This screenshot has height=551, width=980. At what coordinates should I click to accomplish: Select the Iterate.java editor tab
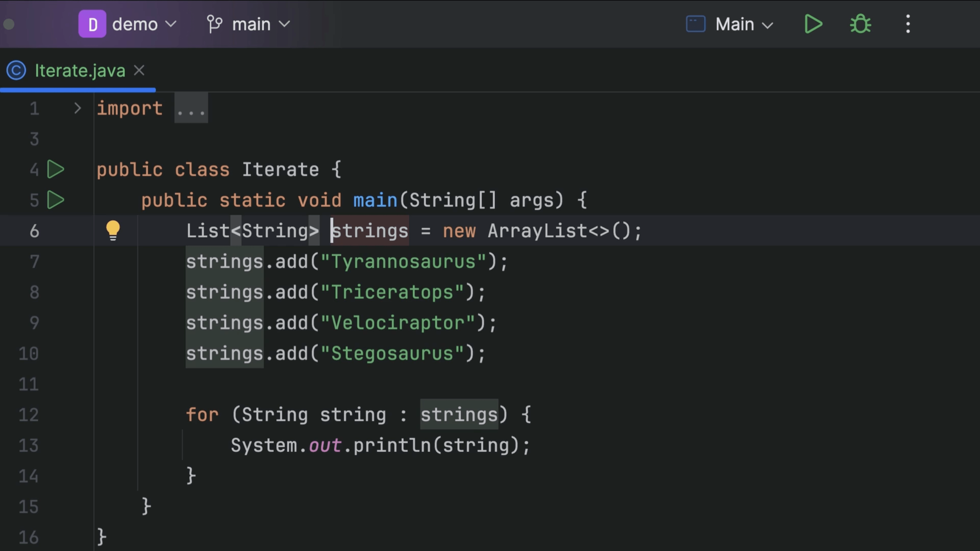point(80,71)
